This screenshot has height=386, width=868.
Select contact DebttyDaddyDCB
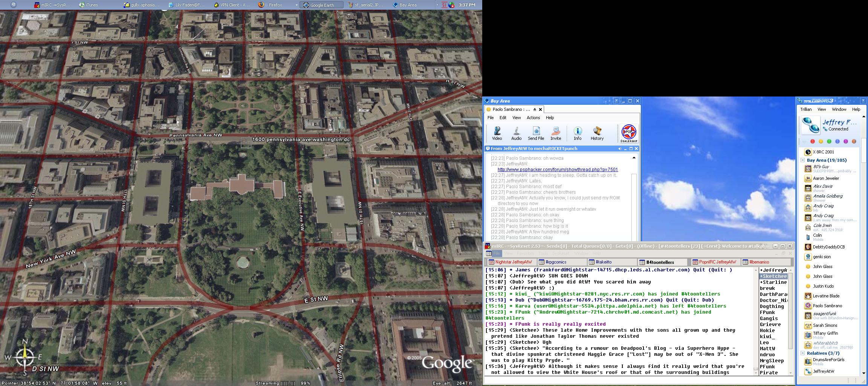coord(828,247)
